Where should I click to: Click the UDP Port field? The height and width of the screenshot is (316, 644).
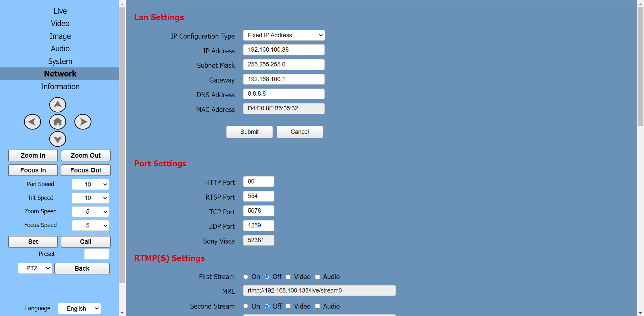tap(259, 225)
